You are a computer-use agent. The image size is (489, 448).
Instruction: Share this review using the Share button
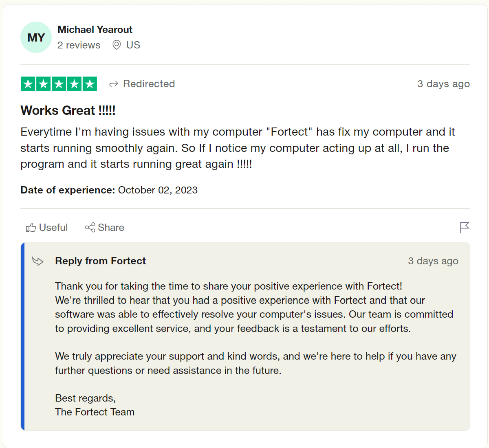point(110,228)
